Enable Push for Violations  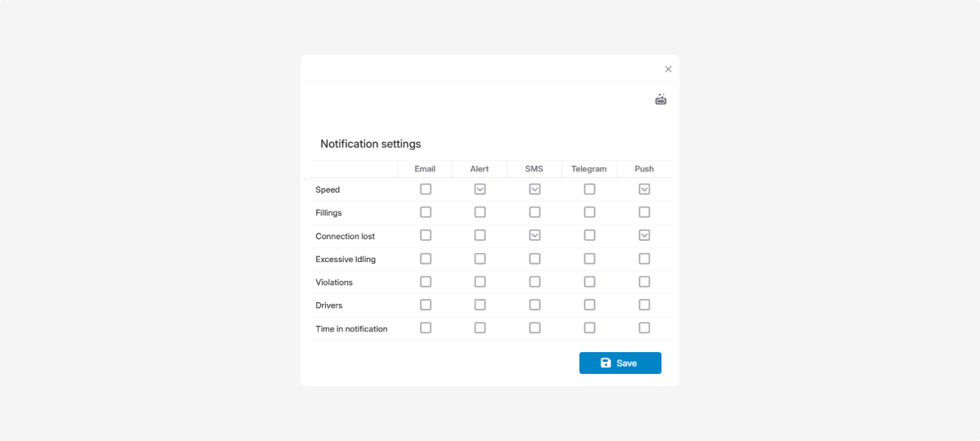coord(644,282)
